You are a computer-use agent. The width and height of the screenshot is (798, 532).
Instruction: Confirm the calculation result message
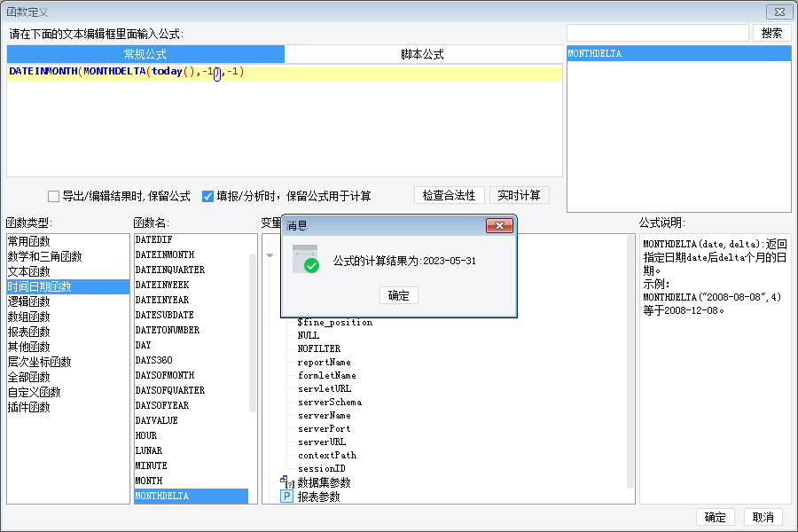[398, 295]
